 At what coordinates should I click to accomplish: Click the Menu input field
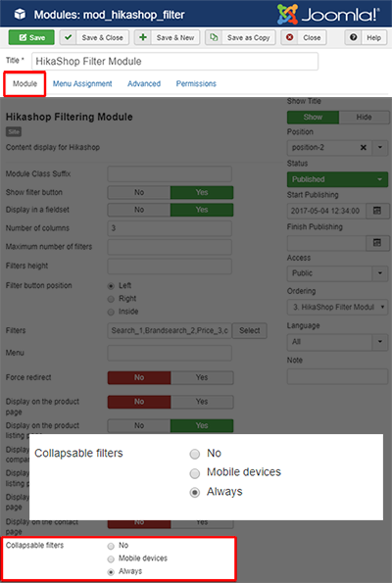click(170, 353)
